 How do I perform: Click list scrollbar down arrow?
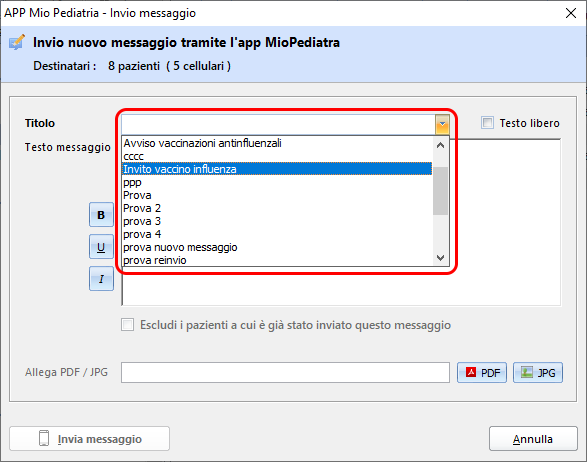[x=441, y=258]
